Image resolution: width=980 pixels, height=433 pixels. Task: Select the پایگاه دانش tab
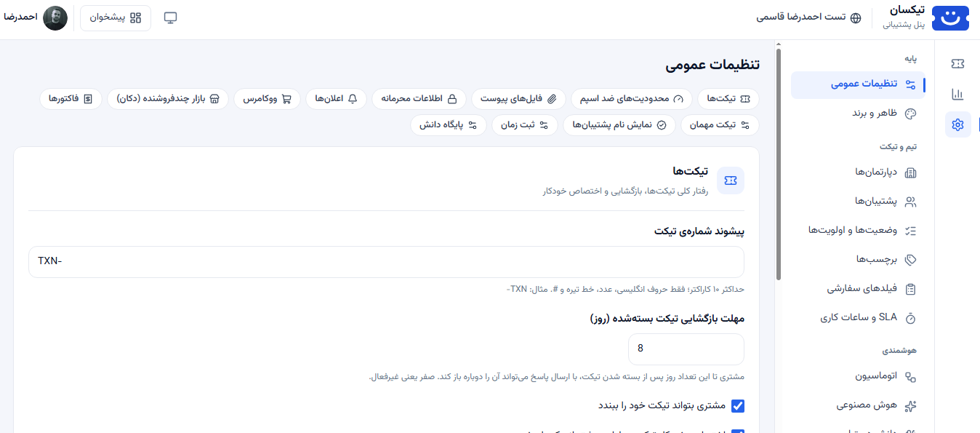449,125
